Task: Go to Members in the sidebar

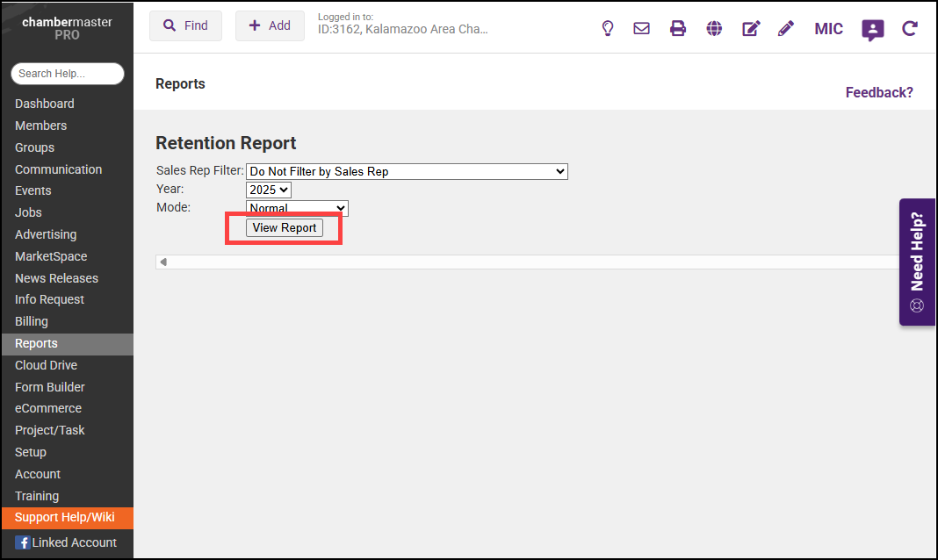Action: click(x=40, y=126)
